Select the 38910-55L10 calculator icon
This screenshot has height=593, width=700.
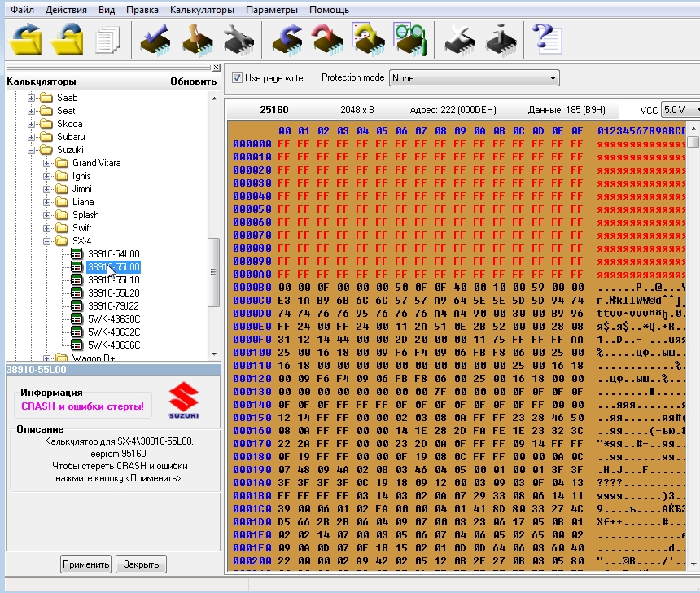click(x=77, y=279)
